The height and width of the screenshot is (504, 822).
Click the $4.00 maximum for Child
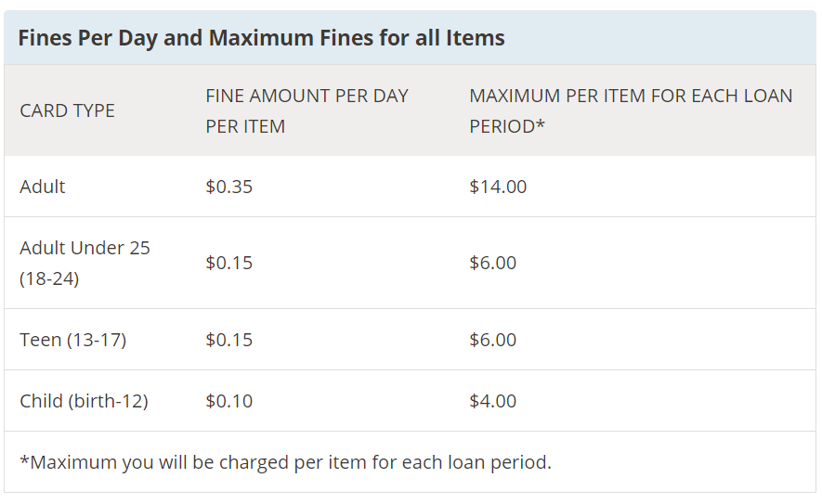(493, 401)
